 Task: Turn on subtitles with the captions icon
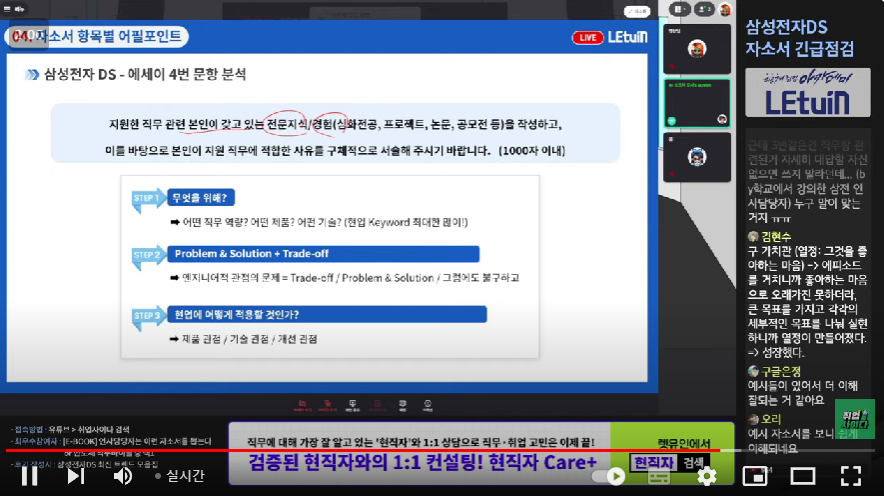658,477
